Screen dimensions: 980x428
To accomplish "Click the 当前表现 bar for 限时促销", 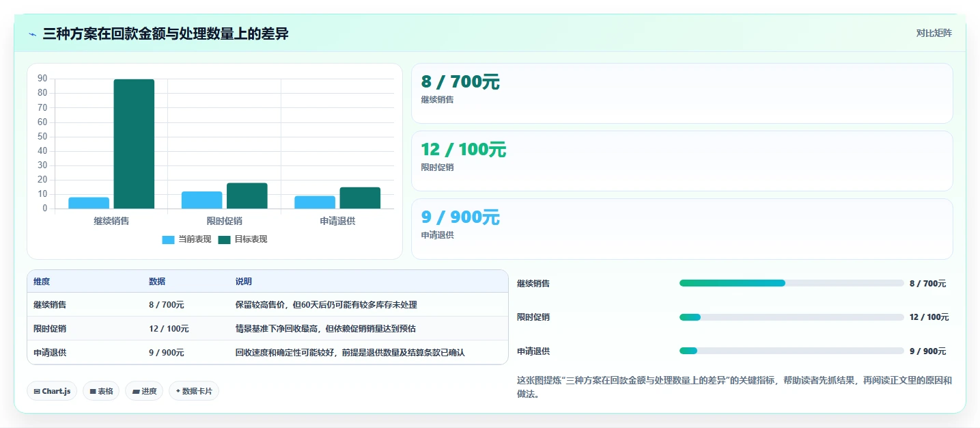I will 201,200.
